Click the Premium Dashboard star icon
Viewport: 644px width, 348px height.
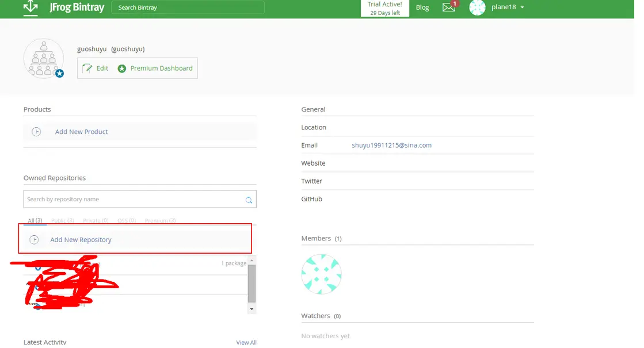point(121,68)
